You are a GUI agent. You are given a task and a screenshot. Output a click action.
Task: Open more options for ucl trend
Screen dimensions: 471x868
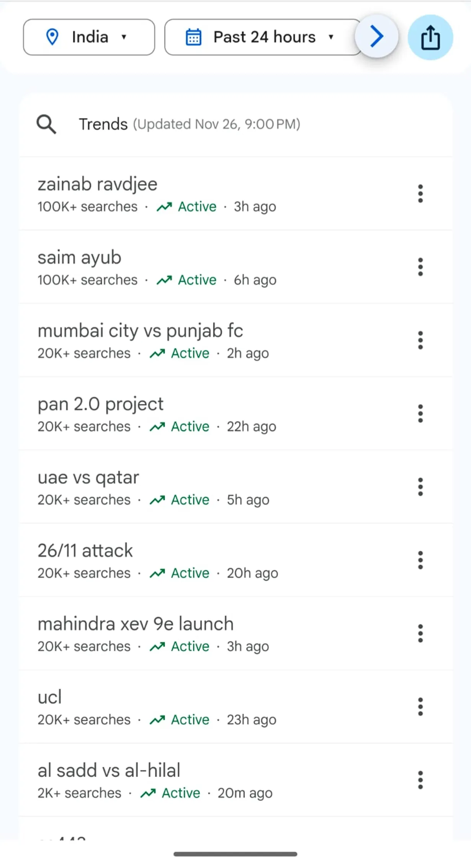[420, 707]
